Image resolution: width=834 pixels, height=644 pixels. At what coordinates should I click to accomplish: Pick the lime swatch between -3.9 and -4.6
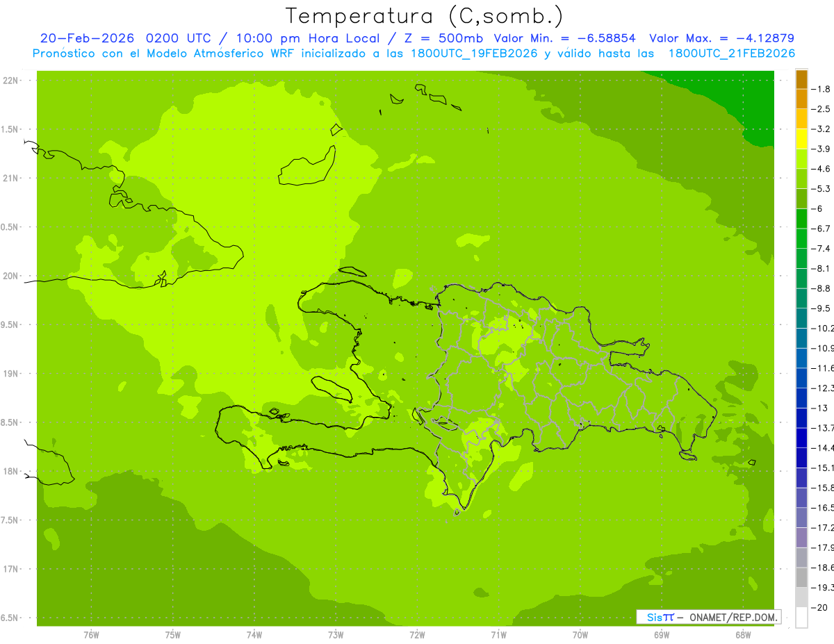pyautogui.click(x=801, y=159)
